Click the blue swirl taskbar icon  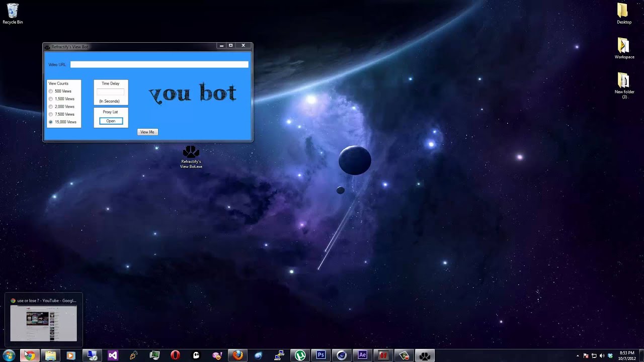coord(259,355)
